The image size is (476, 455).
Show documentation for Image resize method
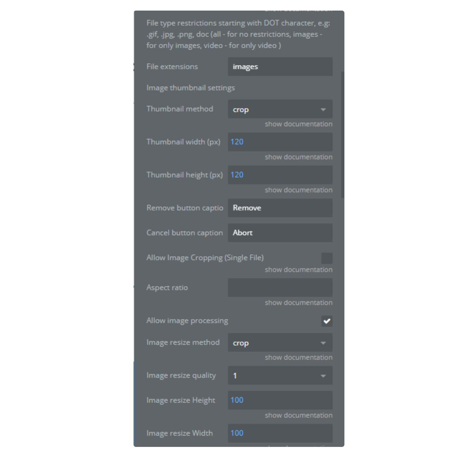pos(298,357)
